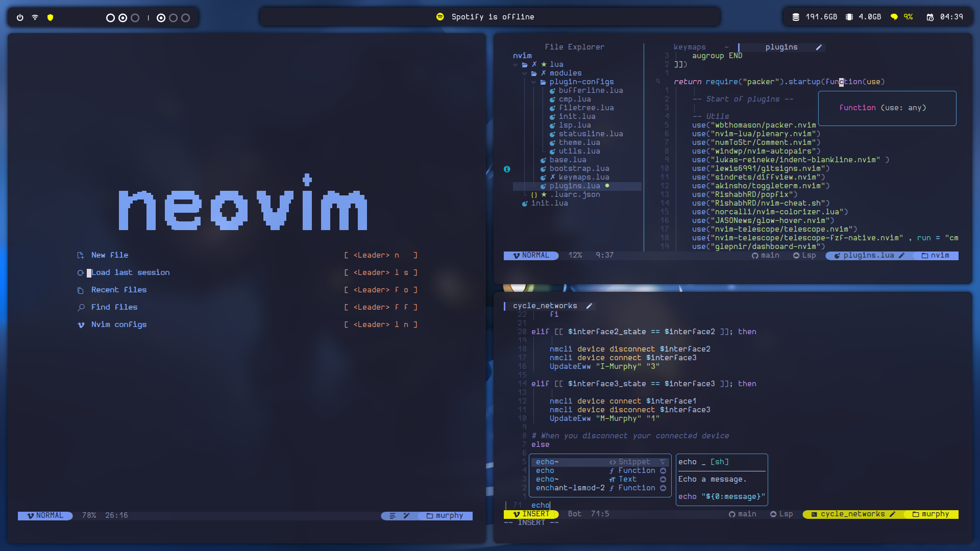Open root init.lua in file explorer

549,203
